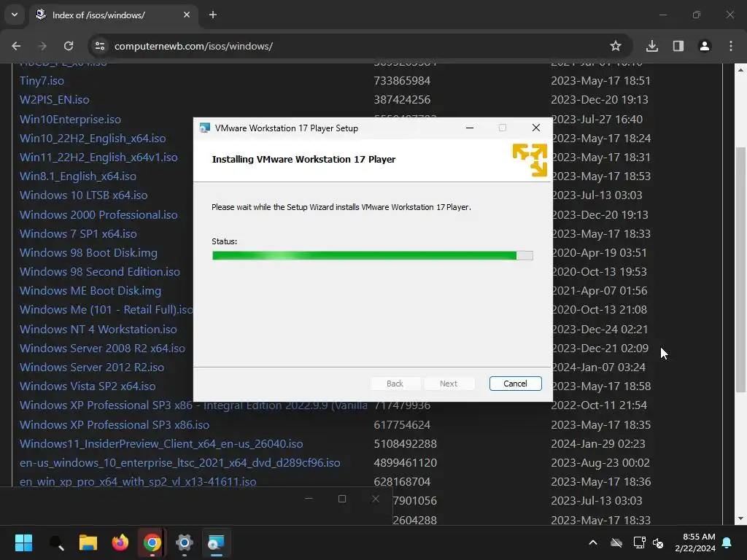Screen dimensions: 747x560
Task: Toggle Chrome side panel icon
Action: point(678,46)
